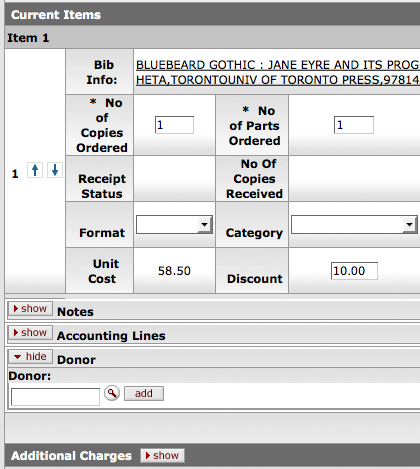The image size is (420, 469).
Task: Click the Current Items header bar
Action: click(212, 15)
